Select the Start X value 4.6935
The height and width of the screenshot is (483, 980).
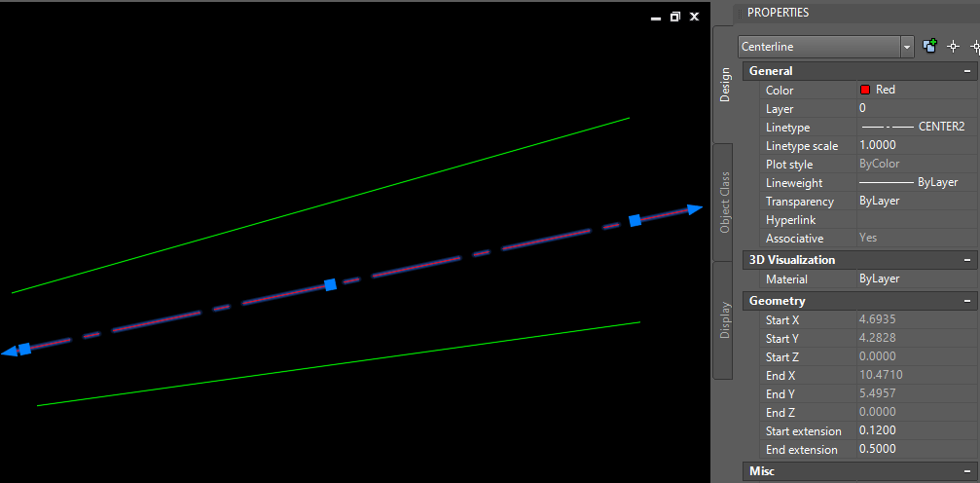[x=878, y=319]
